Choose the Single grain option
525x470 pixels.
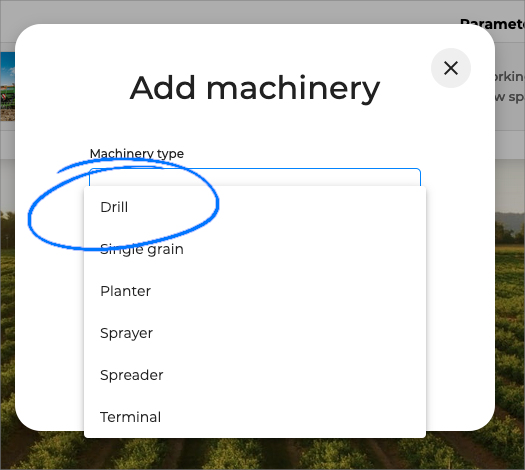[x=255, y=249]
